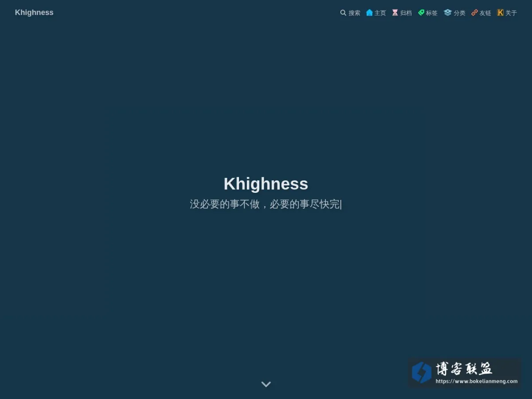
Task: Click the large Khighness heading
Action: click(x=266, y=184)
